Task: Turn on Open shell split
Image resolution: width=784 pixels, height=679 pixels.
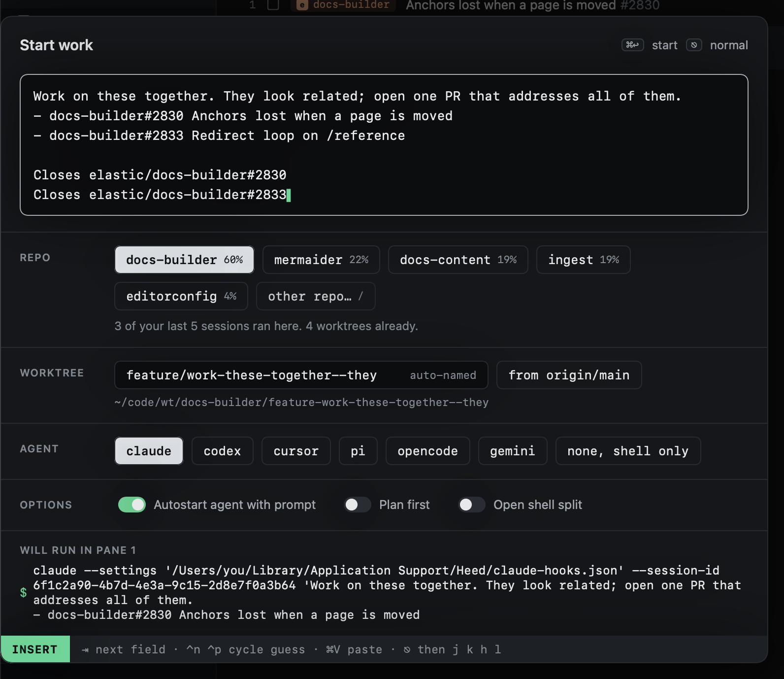Action: click(472, 505)
